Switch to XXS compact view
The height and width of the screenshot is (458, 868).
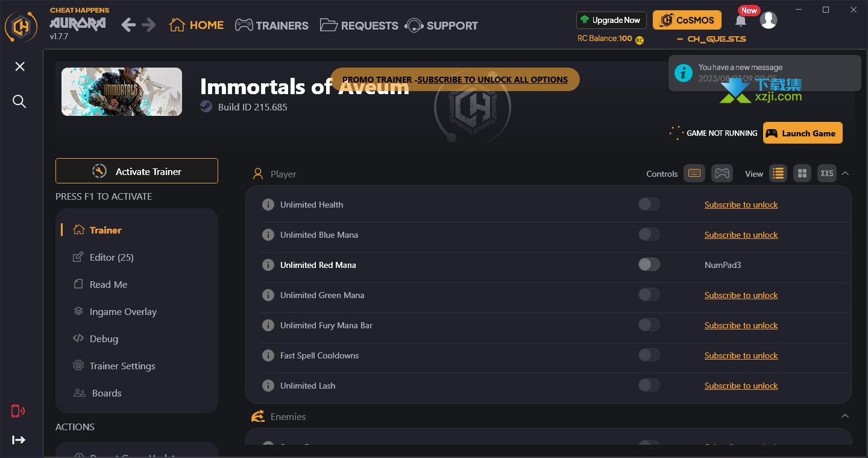pyautogui.click(x=827, y=173)
